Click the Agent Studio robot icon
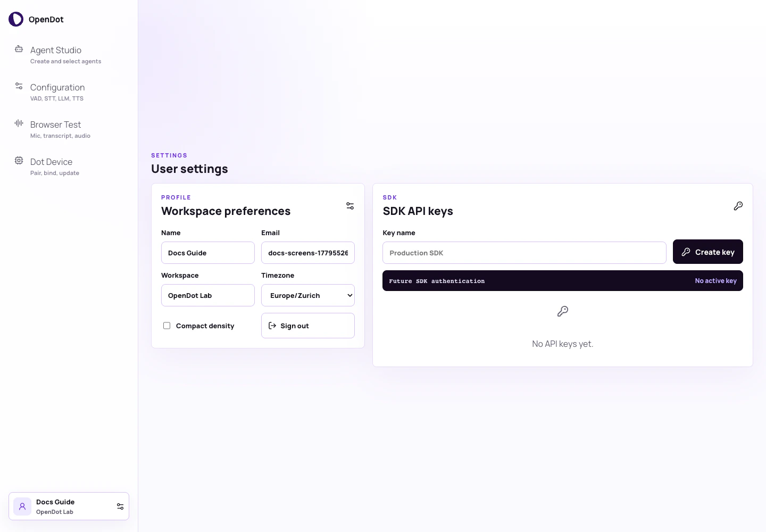The height and width of the screenshot is (532, 766). pyautogui.click(x=19, y=49)
